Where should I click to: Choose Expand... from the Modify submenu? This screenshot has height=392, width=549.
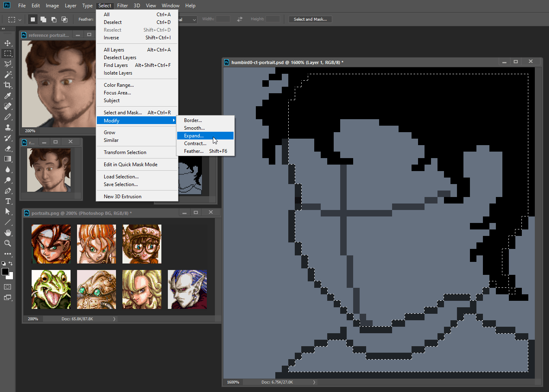(194, 136)
